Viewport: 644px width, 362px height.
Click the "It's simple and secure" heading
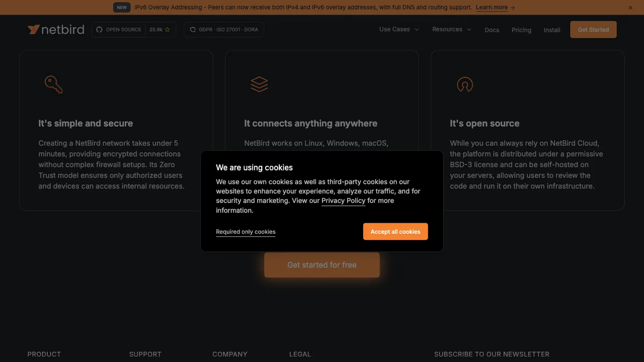coord(86,123)
